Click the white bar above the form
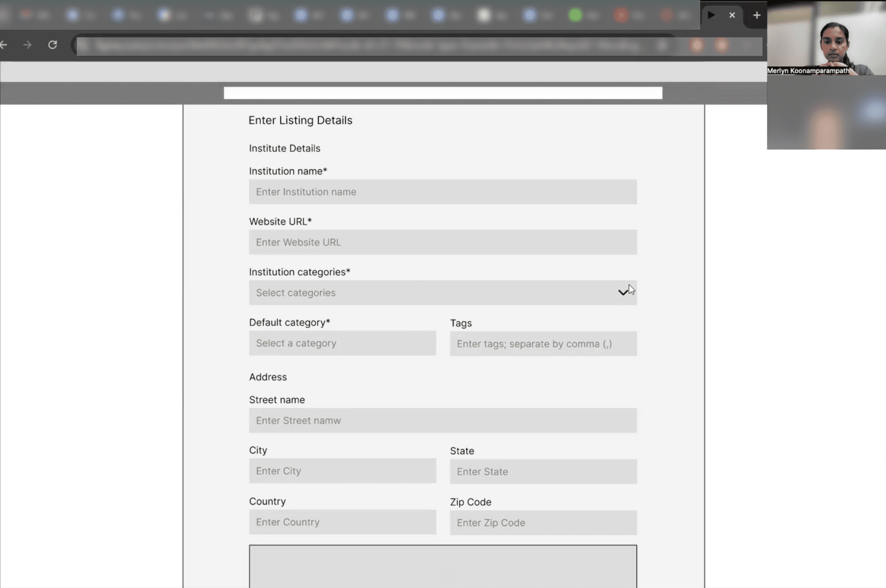 point(443,93)
